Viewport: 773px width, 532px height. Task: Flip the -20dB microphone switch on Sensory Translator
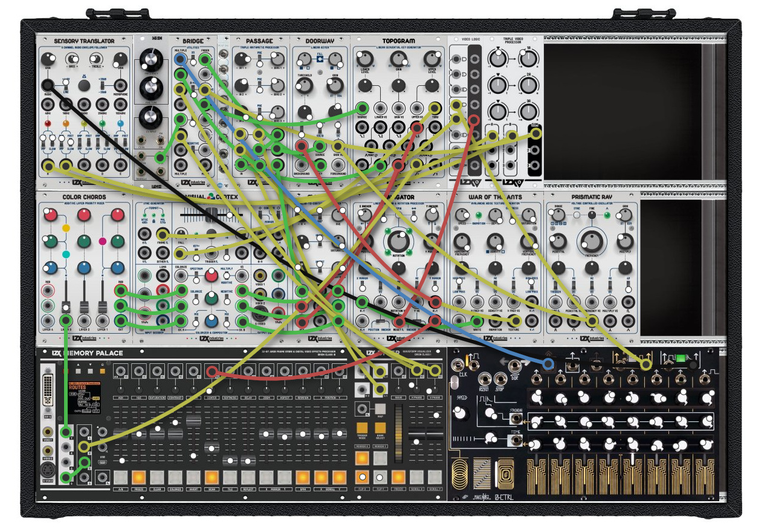103,85
